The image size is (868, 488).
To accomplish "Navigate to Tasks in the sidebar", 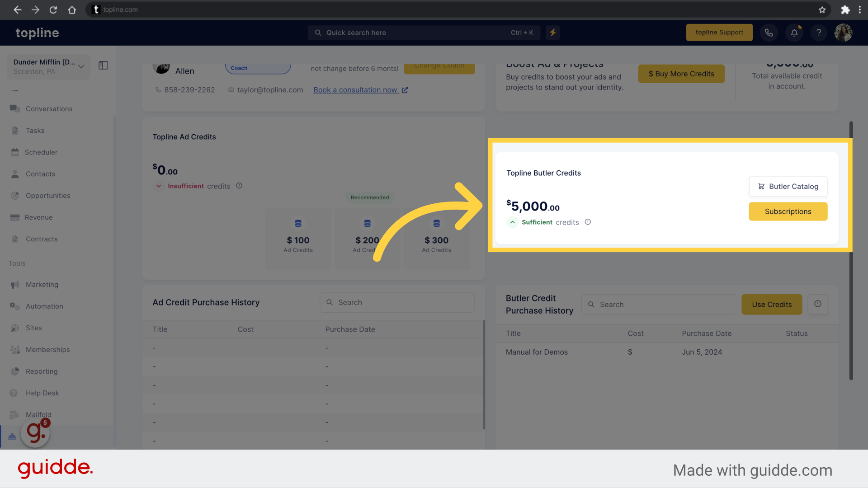I will coord(33,130).
